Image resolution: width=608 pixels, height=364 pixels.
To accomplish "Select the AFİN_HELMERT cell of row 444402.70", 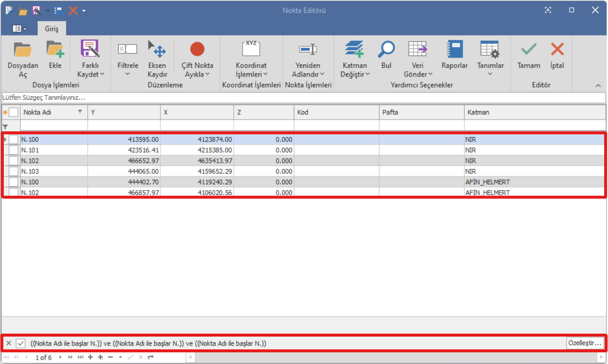I will pyautogui.click(x=535, y=182).
